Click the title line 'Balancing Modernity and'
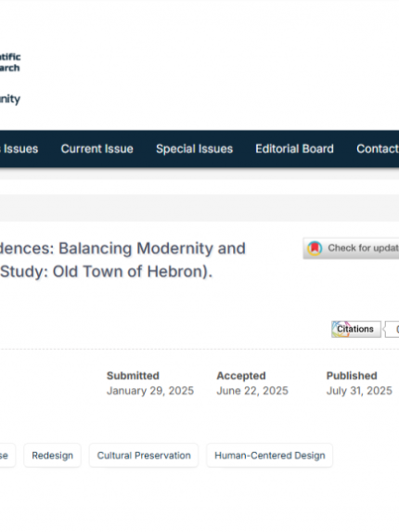 (152, 248)
